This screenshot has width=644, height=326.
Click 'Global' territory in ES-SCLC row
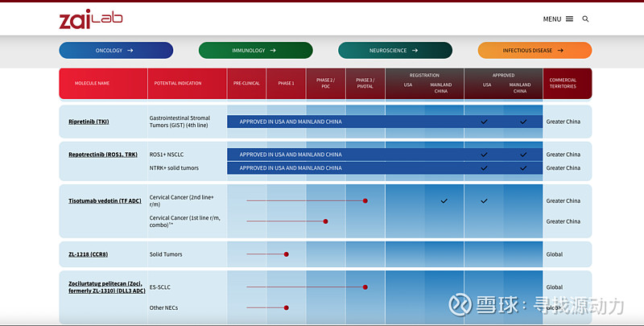(555, 287)
